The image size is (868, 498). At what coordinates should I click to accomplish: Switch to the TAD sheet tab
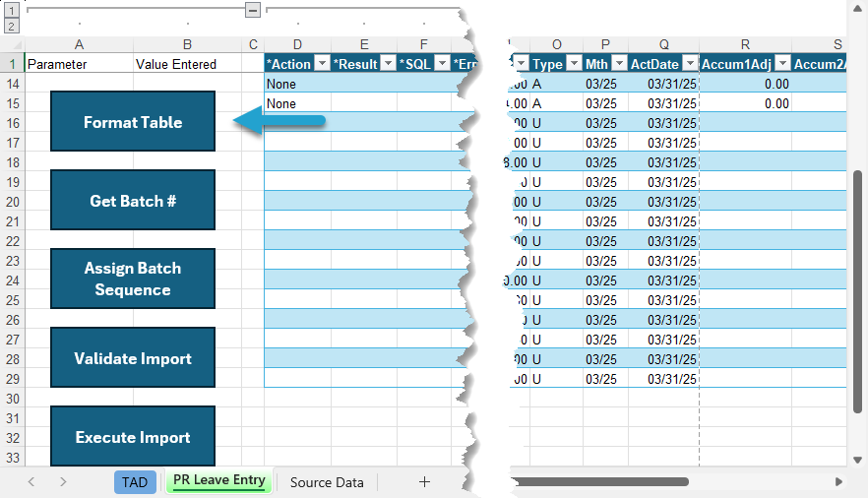point(135,482)
